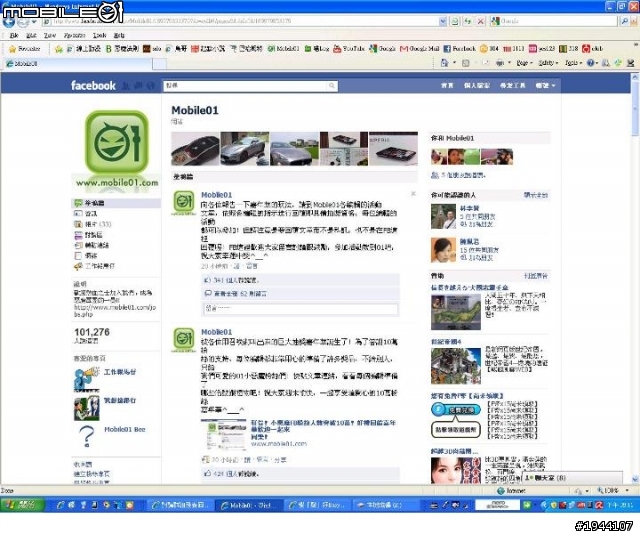Open the Google Mail bookmark

420,49
